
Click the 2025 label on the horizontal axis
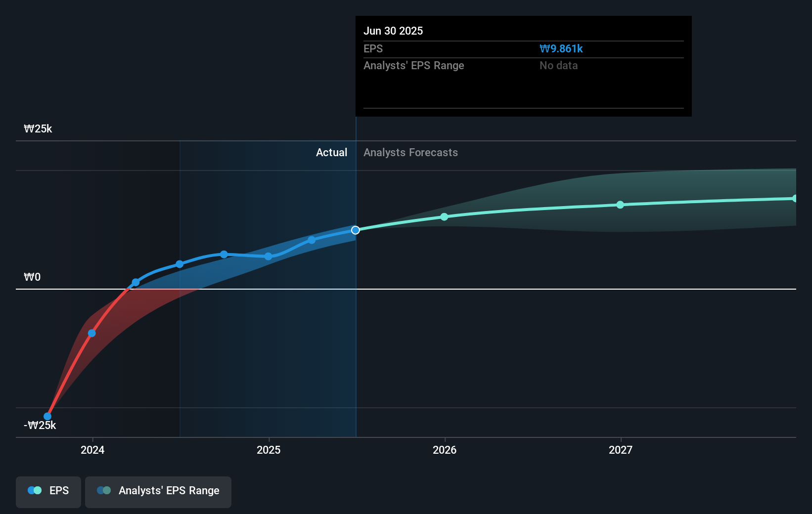(268, 450)
